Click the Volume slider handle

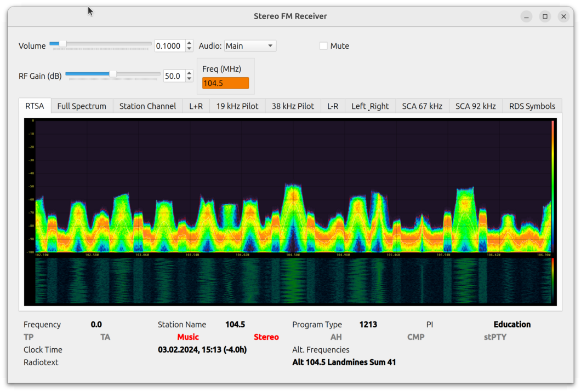coord(62,44)
